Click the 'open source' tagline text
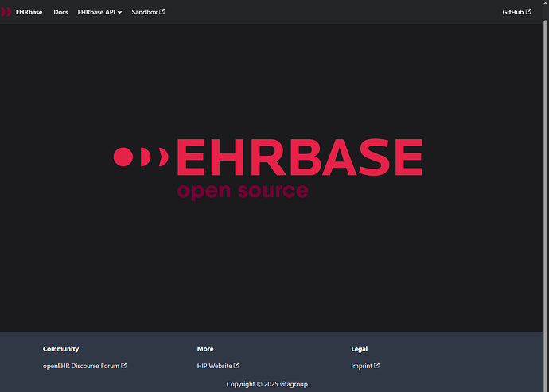 (x=242, y=191)
